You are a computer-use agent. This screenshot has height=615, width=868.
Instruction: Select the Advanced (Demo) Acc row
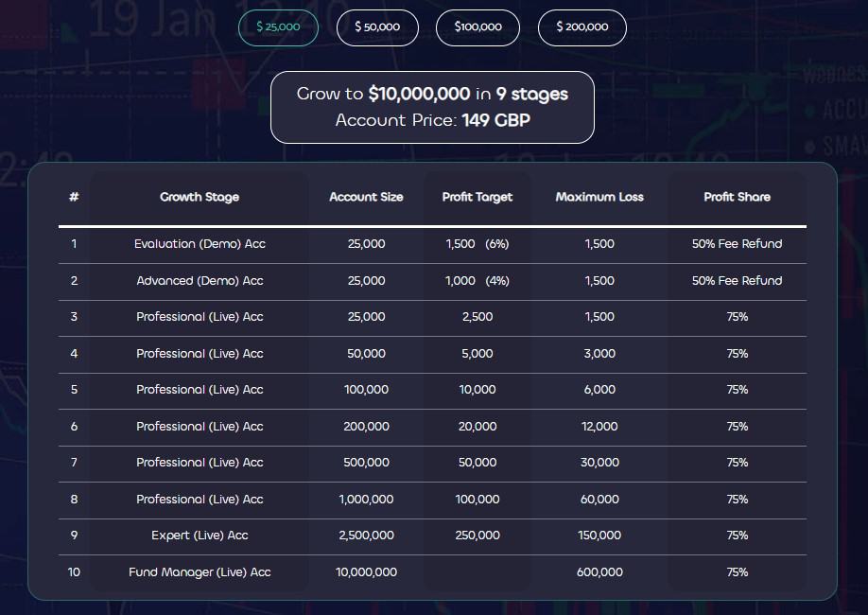coord(199,281)
